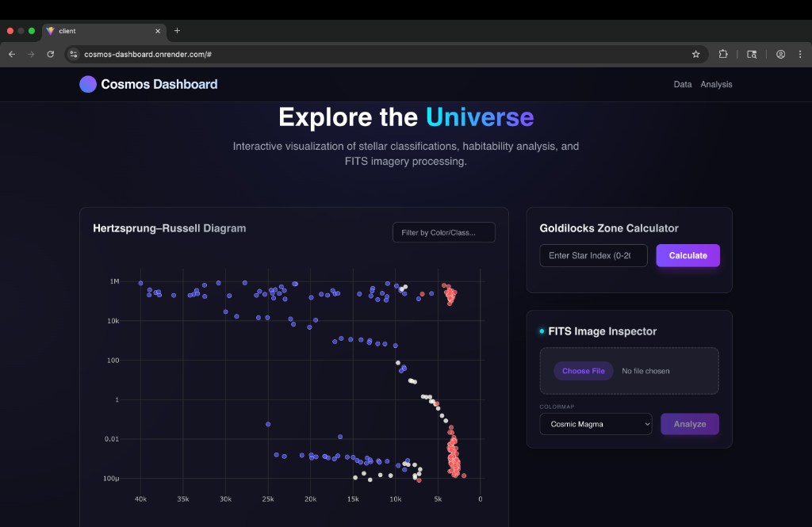
Task: Navigate to the Data section
Action: tap(683, 84)
